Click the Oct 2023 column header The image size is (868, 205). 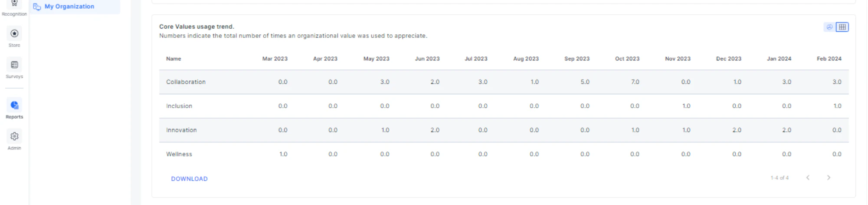pos(627,59)
